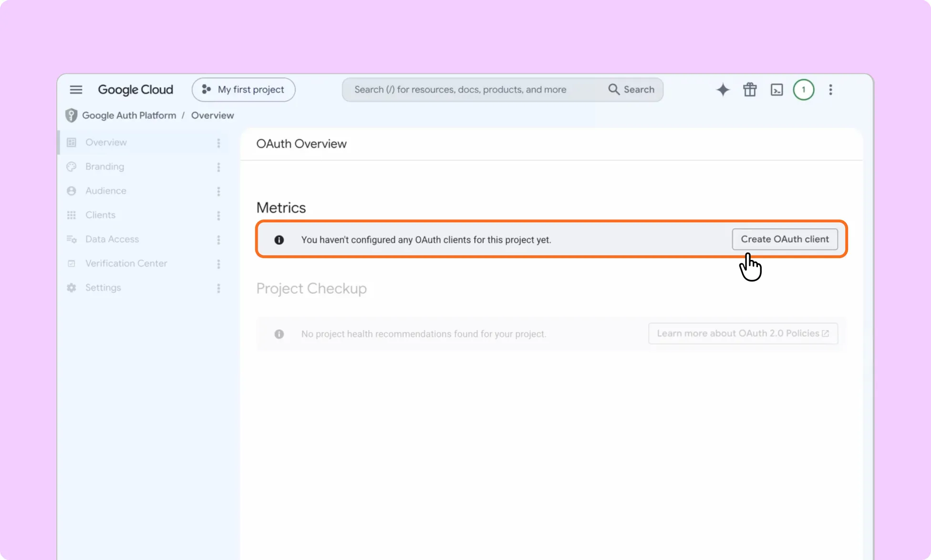The image size is (931, 560).
Task: Open more options beside Settings
Action: (x=218, y=288)
